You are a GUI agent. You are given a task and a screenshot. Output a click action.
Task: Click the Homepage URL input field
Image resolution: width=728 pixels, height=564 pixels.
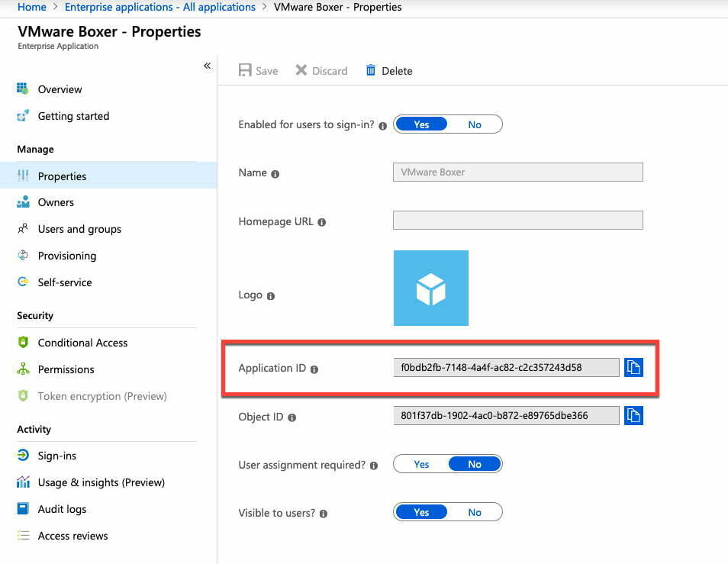[x=517, y=221]
